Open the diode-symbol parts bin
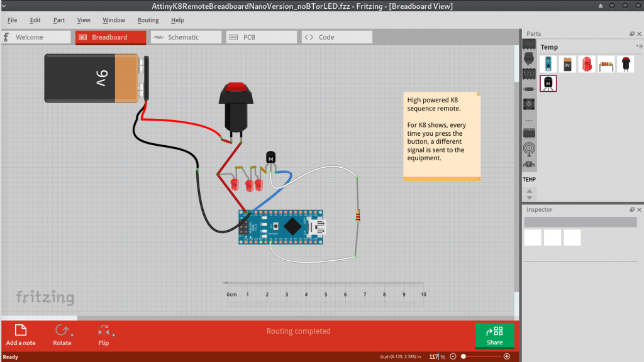644x362 pixels. point(529,89)
